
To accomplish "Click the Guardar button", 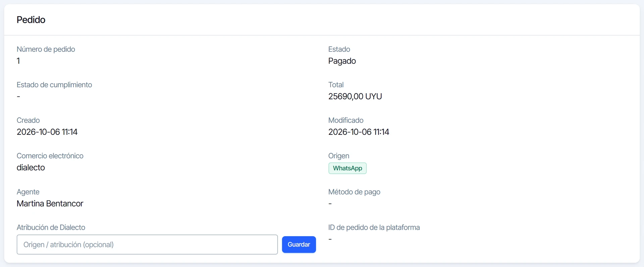I will 299,245.
